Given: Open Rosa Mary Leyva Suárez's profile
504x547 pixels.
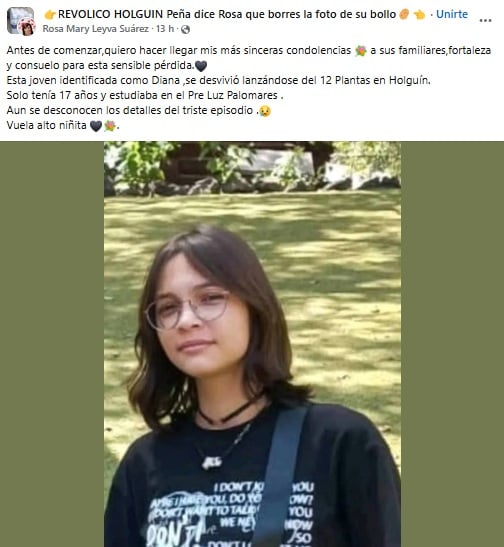Looking at the screenshot, I should point(96,29).
